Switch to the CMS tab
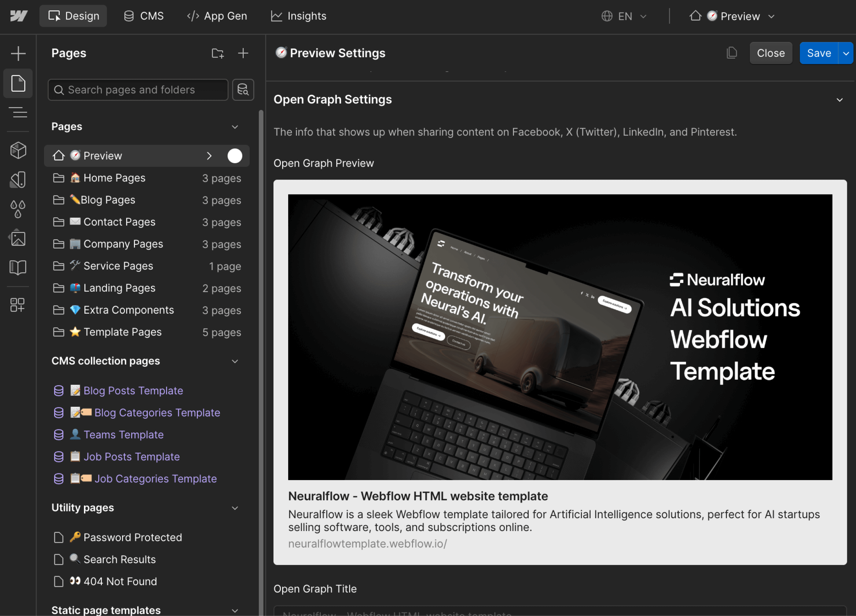856x616 pixels. tap(143, 16)
